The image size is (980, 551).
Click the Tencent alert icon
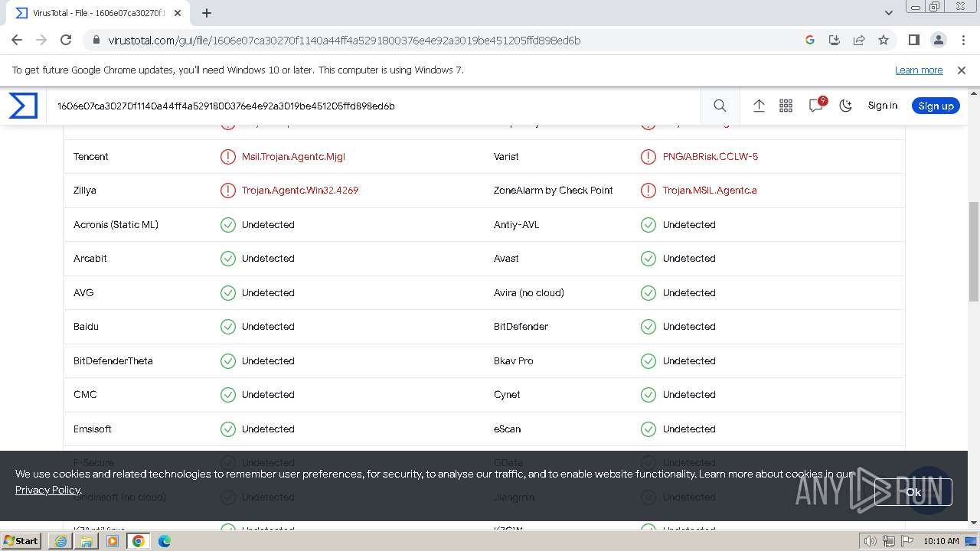coord(227,156)
